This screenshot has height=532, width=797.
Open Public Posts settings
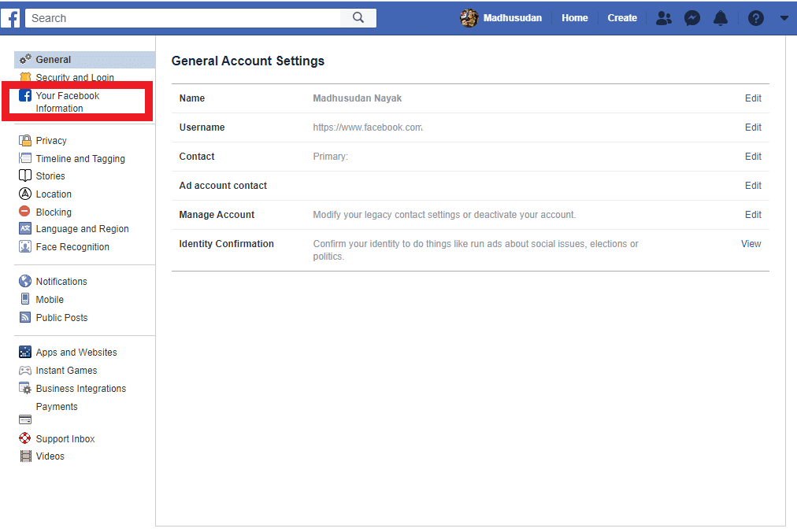pyautogui.click(x=61, y=318)
